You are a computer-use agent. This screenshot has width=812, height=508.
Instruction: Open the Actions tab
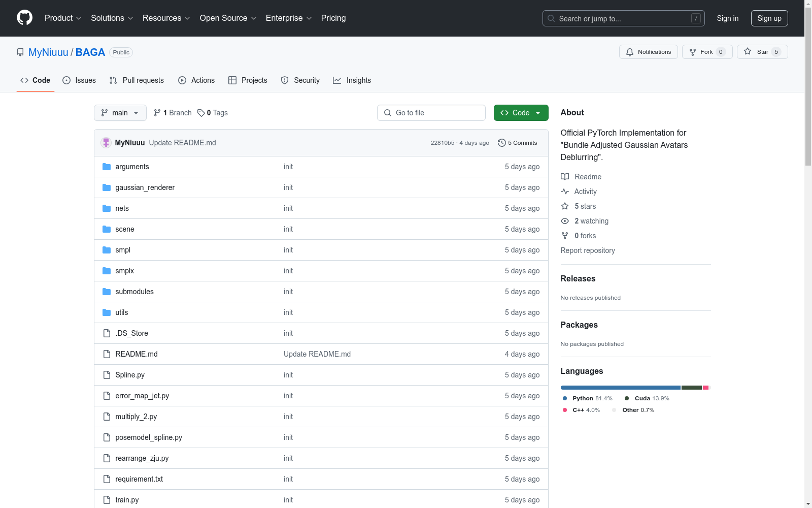pyautogui.click(x=196, y=80)
